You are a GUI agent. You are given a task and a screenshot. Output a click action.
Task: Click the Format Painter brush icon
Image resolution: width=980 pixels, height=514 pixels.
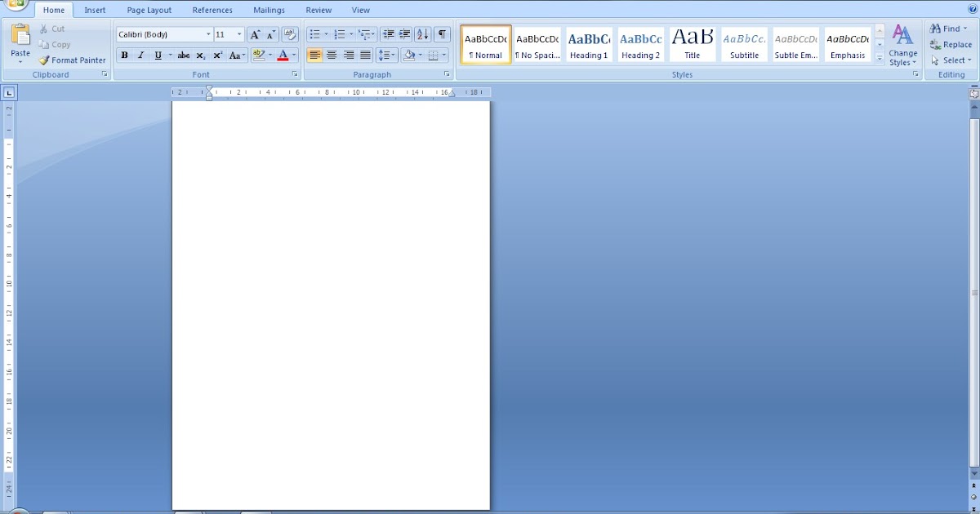[44, 60]
